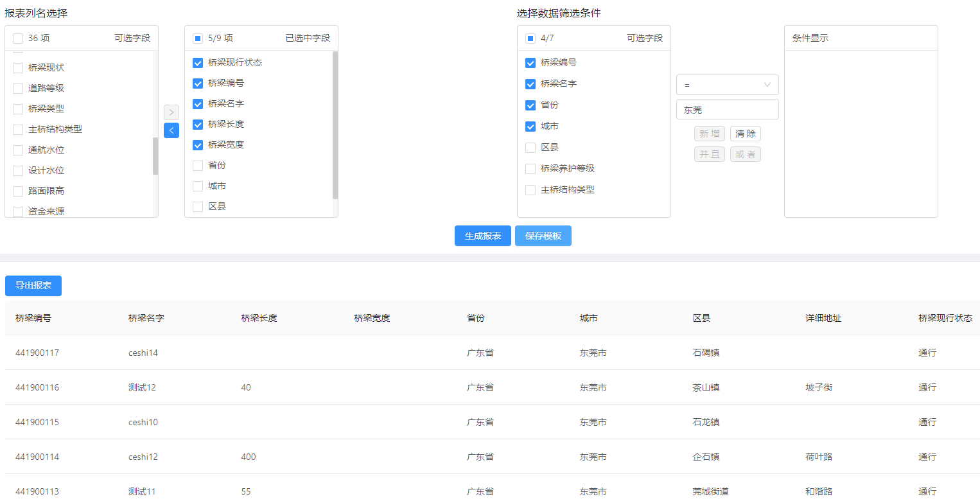Click the 茶山镇 district cell
The width and height of the screenshot is (980, 501).
pyautogui.click(x=706, y=387)
